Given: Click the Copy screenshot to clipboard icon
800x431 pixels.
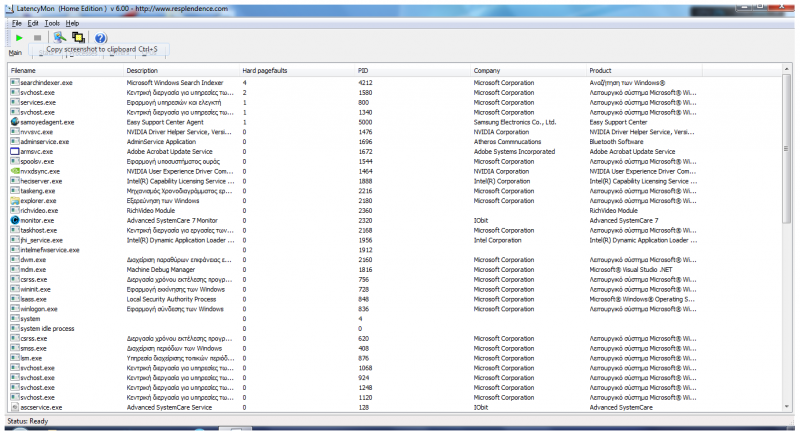Looking at the screenshot, I should click(78, 37).
